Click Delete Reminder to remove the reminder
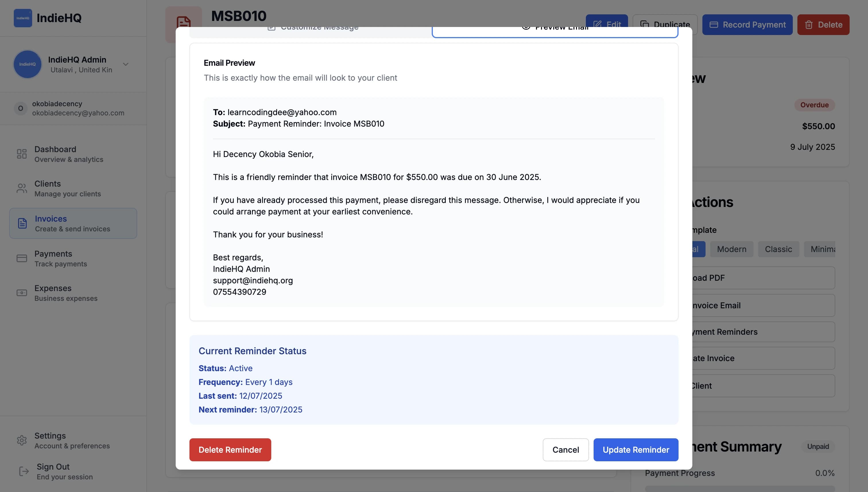868x492 pixels. (x=230, y=450)
